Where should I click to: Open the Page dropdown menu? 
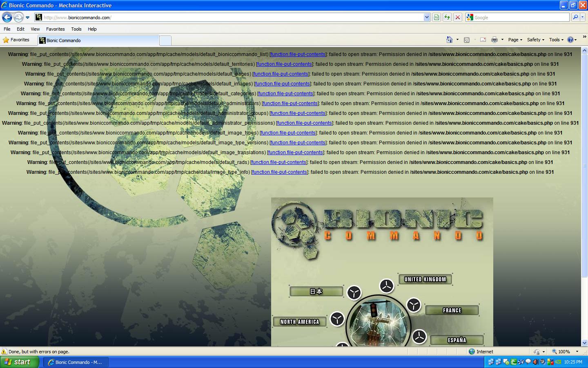tap(515, 40)
